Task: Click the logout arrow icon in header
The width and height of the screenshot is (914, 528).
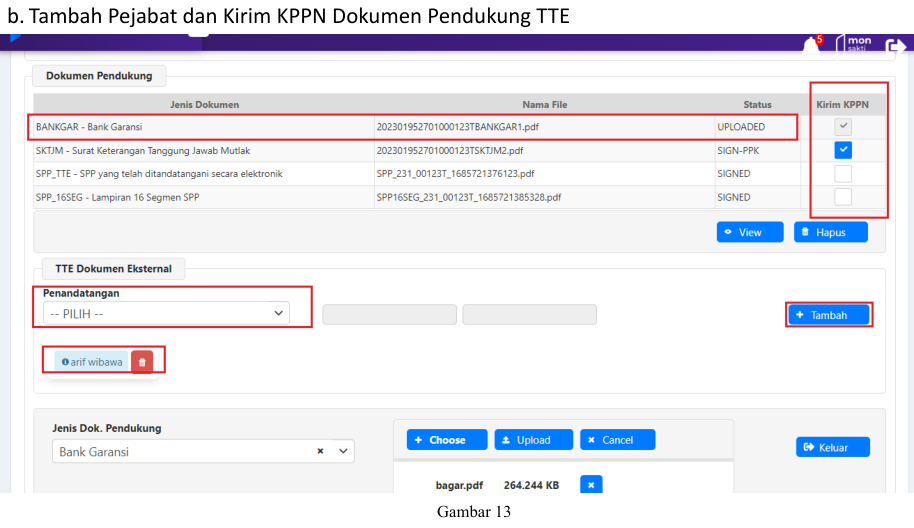Action: click(895, 46)
